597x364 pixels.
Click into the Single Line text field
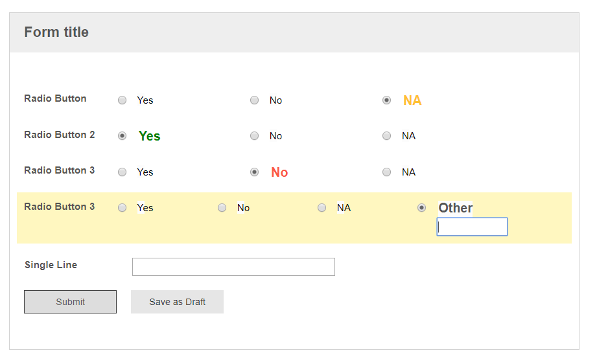coord(233,267)
